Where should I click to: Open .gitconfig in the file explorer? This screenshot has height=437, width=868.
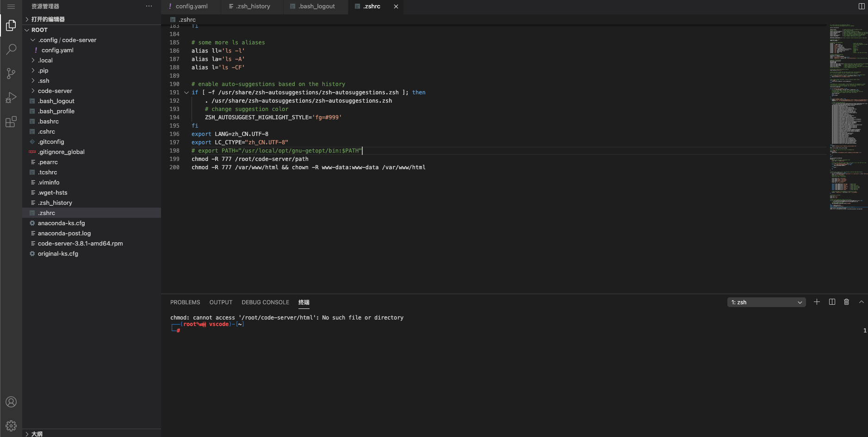pos(92,142)
